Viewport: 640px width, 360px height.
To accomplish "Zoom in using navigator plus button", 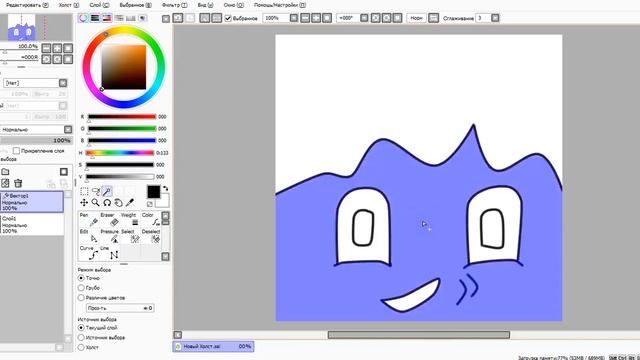I will point(57,48).
